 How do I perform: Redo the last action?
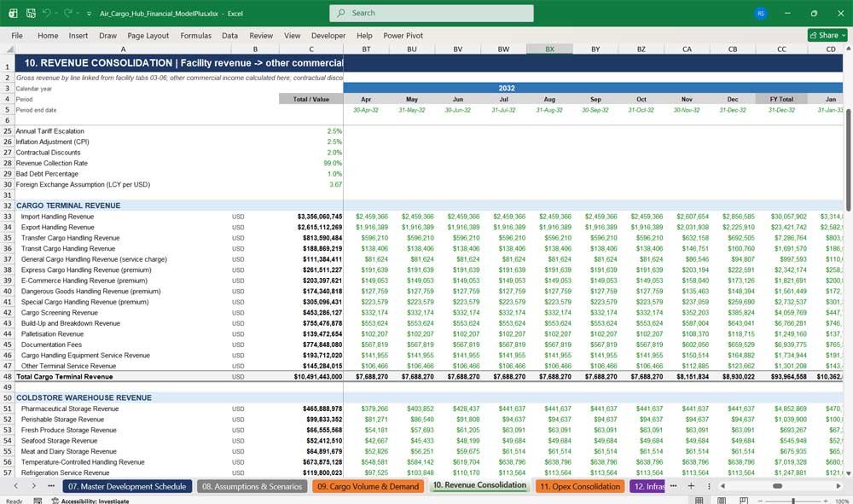point(68,13)
